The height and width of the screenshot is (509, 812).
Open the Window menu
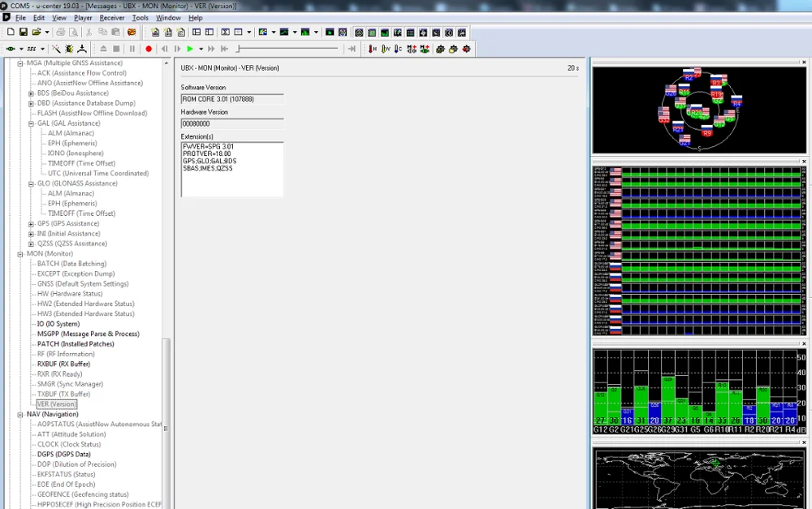point(168,18)
